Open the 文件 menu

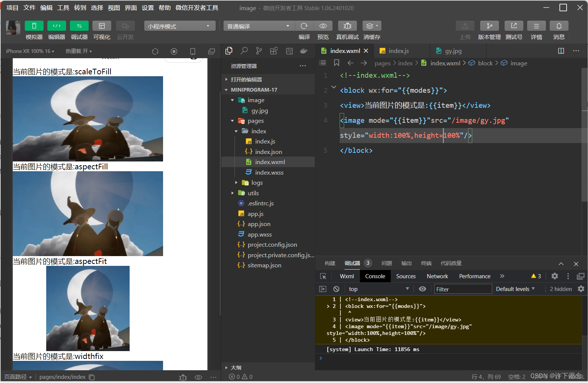[29, 8]
